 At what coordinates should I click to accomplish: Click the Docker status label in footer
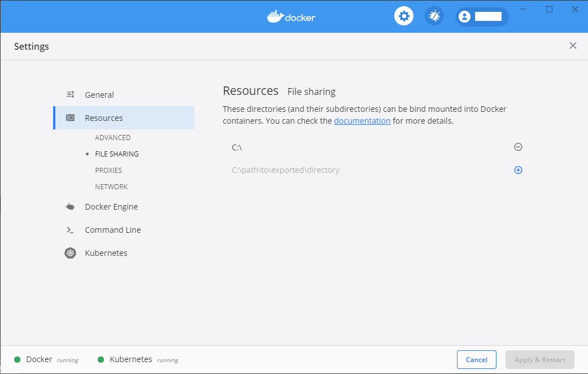point(39,359)
